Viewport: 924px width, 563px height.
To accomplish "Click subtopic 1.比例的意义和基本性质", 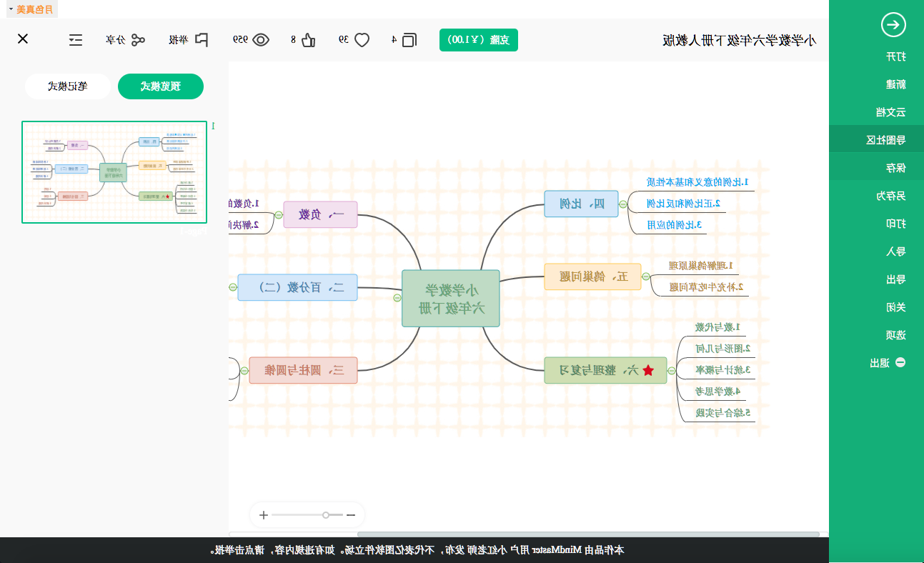I will pyautogui.click(x=697, y=182).
